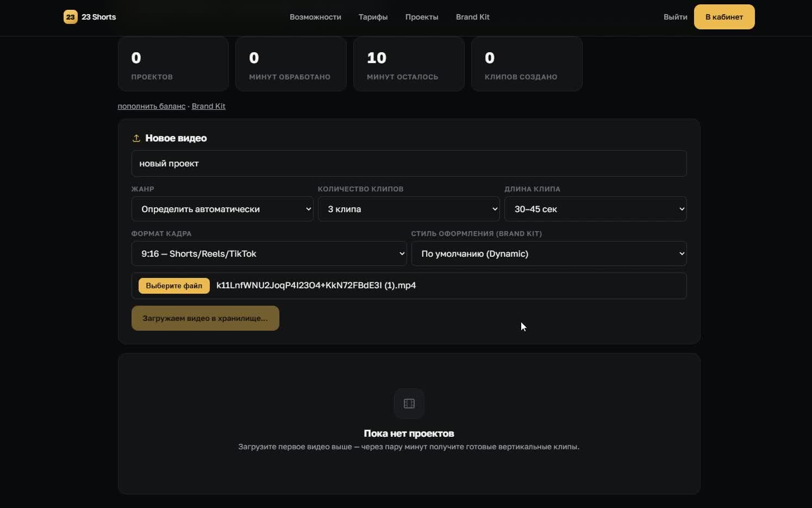Click the Загружаем видео в хранилище button
This screenshot has width=812, height=508.
[205, 318]
